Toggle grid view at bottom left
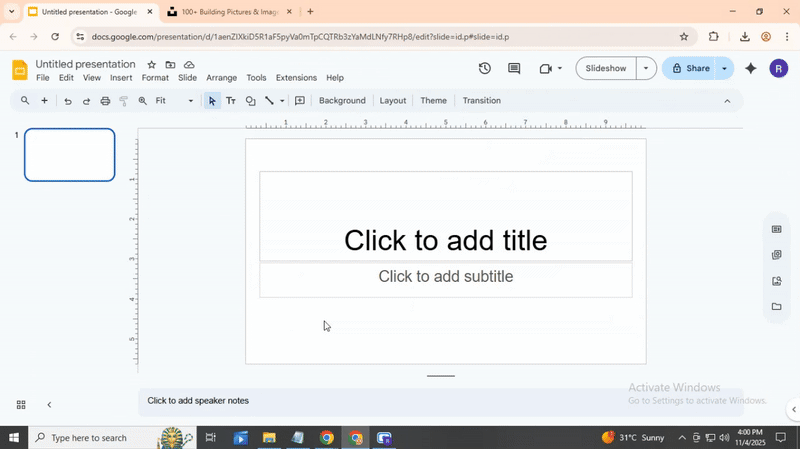 pyautogui.click(x=21, y=405)
